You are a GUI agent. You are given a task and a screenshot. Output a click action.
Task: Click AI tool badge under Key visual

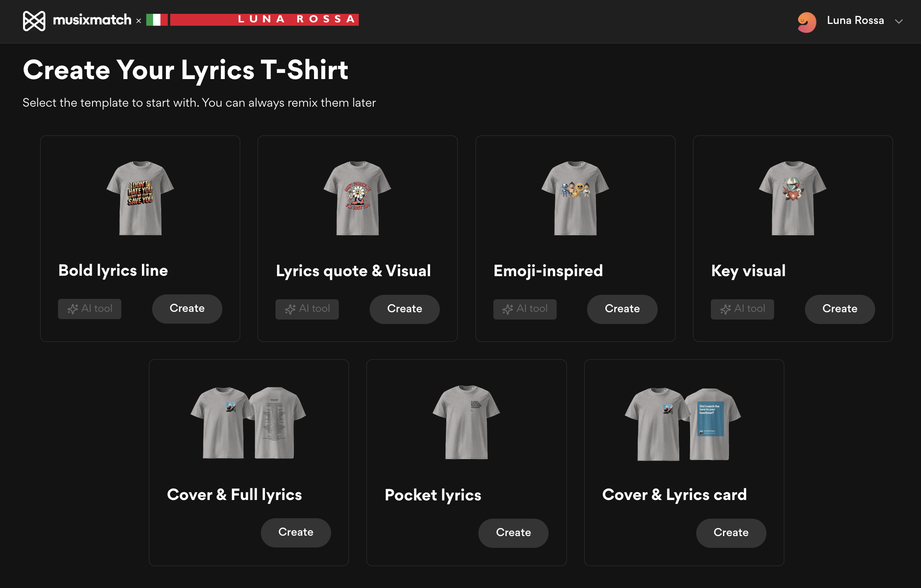tap(742, 309)
